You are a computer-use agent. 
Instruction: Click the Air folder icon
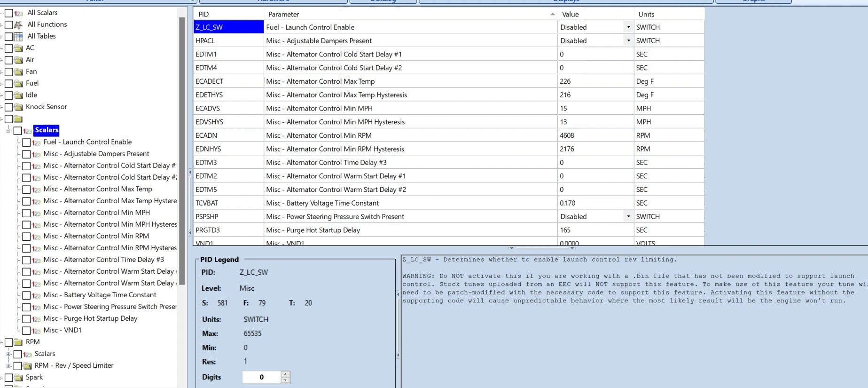18,60
